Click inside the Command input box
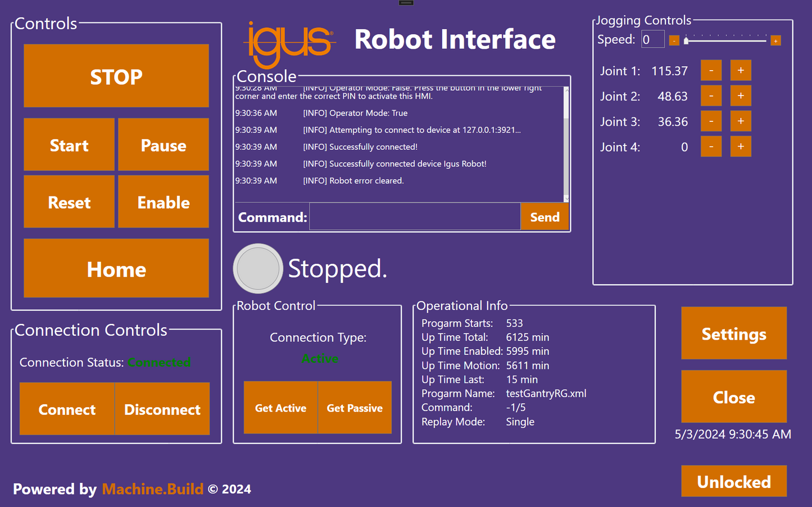This screenshot has width=812, height=507. (x=414, y=216)
